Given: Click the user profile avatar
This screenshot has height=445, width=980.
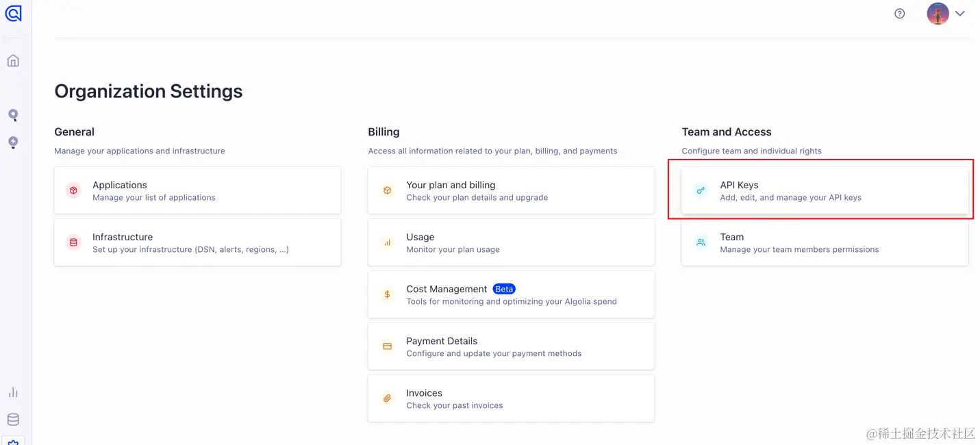Looking at the screenshot, I should 938,14.
